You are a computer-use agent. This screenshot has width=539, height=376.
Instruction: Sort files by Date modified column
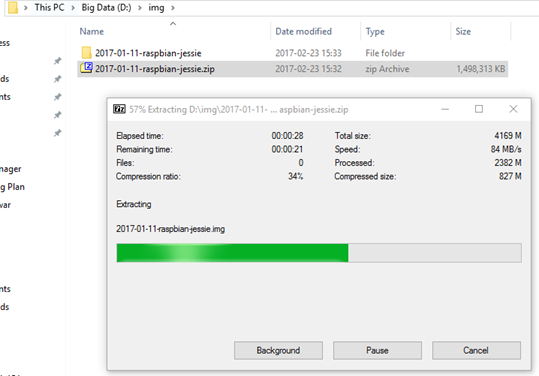(304, 32)
